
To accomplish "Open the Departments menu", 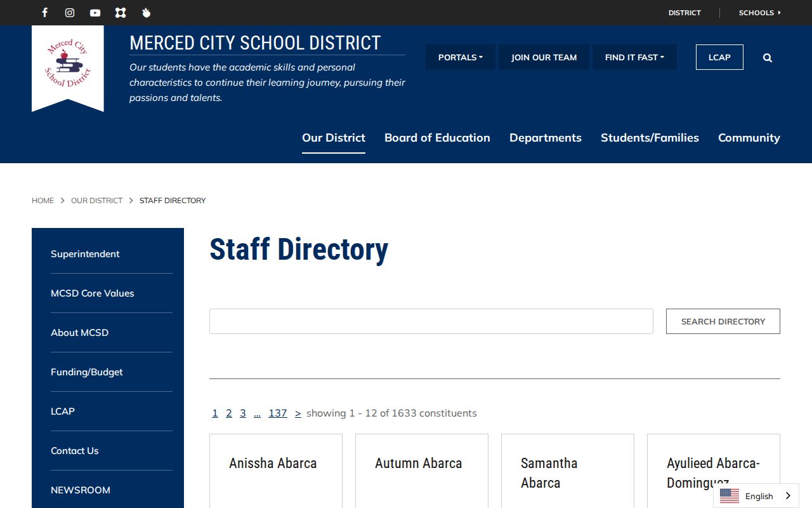I will (546, 138).
